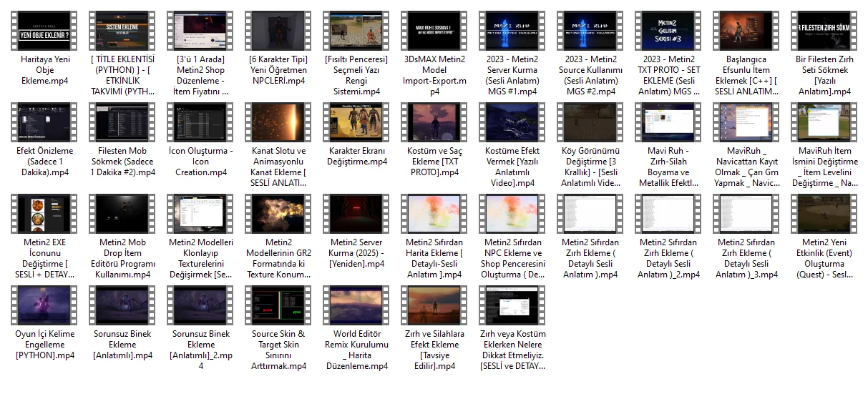
Task: Open Oyun İçi Kelime Engelleme [PYTHON].mp4
Action: click(44, 305)
